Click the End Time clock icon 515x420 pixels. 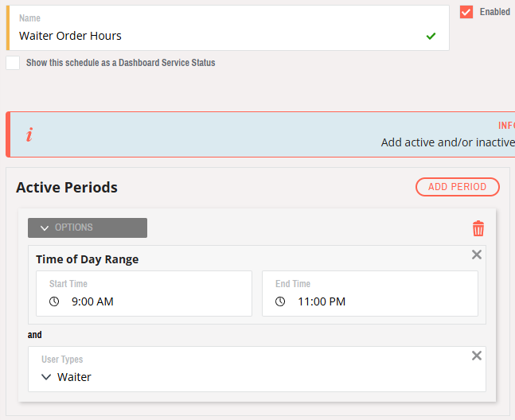click(x=280, y=301)
